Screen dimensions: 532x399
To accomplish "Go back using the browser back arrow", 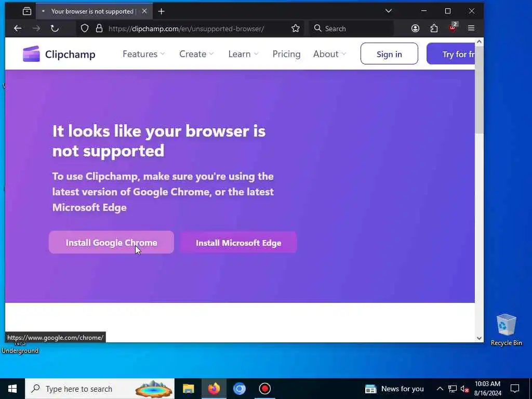I will (x=18, y=29).
